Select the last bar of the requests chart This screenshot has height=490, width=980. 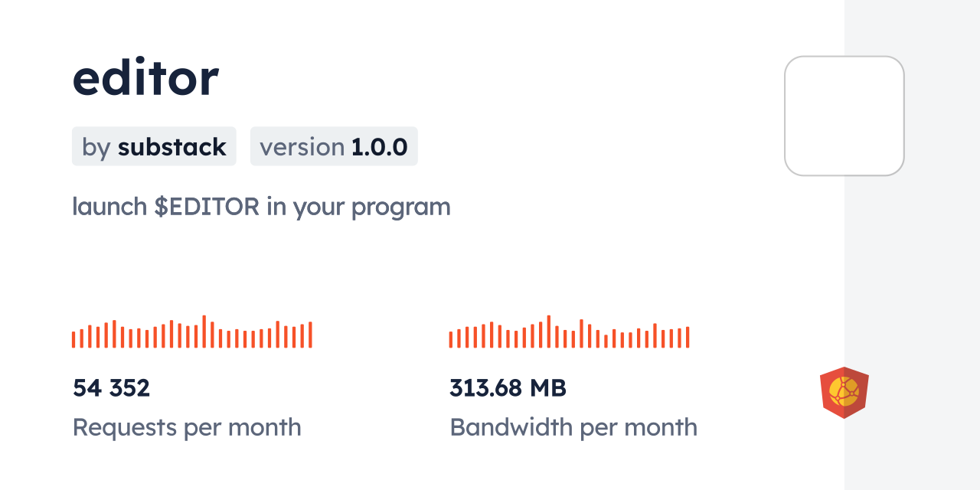point(310,335)
